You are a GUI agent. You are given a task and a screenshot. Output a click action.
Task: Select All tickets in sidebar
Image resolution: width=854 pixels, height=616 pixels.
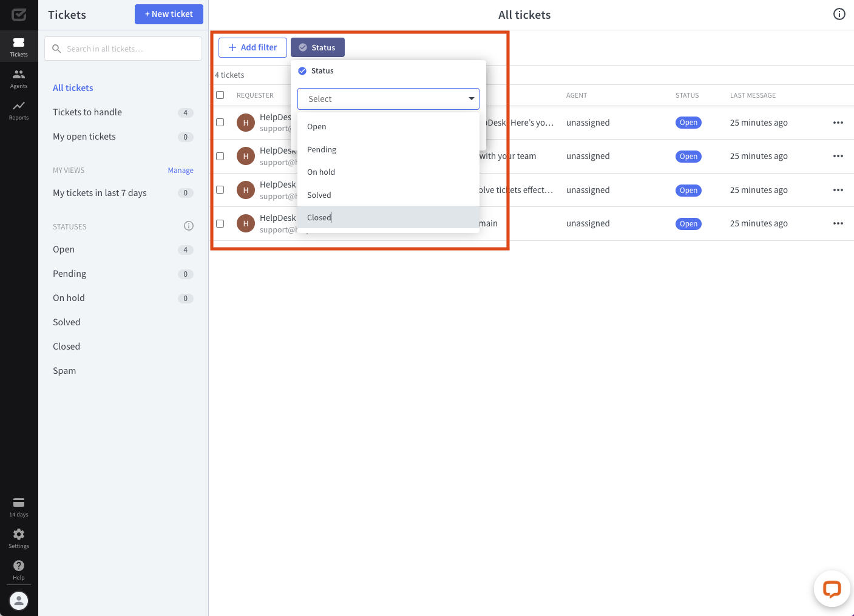click(73, 88)
